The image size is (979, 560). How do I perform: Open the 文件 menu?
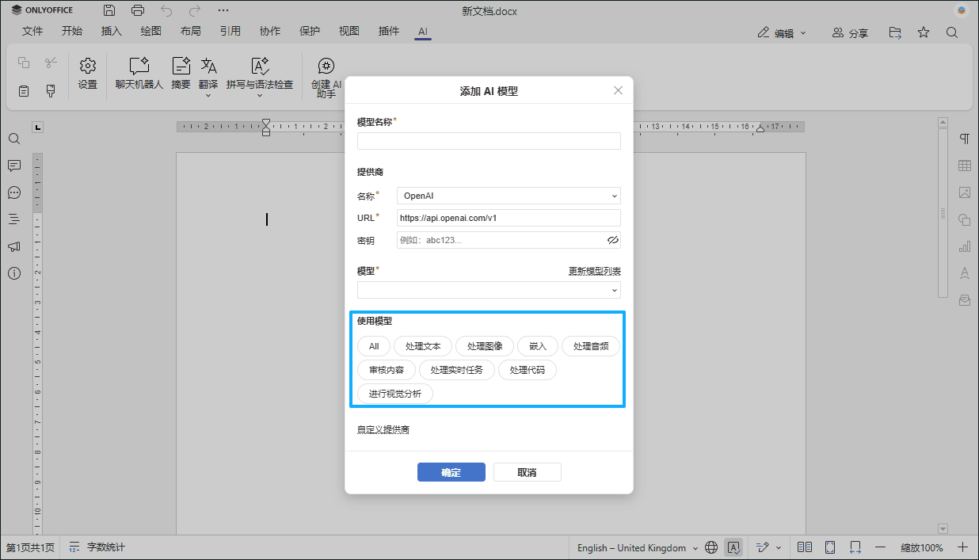pos(32,31)
